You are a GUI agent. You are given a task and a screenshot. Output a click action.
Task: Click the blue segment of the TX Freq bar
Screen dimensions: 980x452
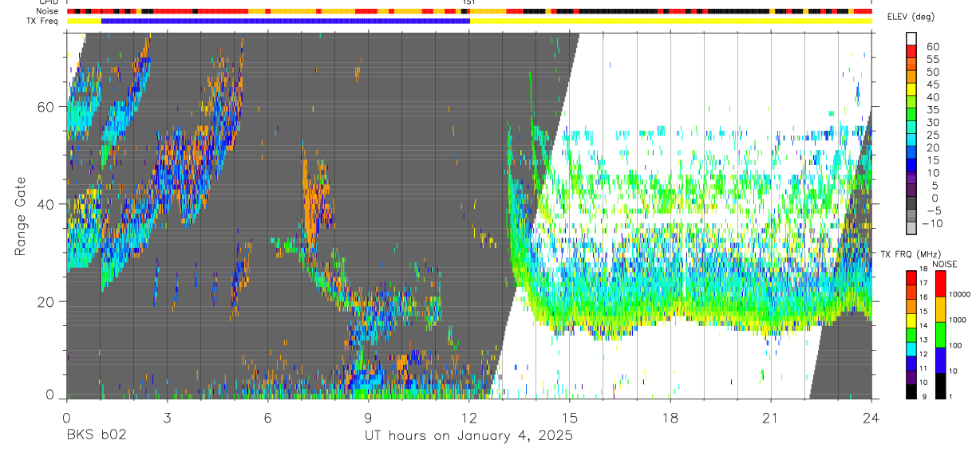tap(286, 21)
